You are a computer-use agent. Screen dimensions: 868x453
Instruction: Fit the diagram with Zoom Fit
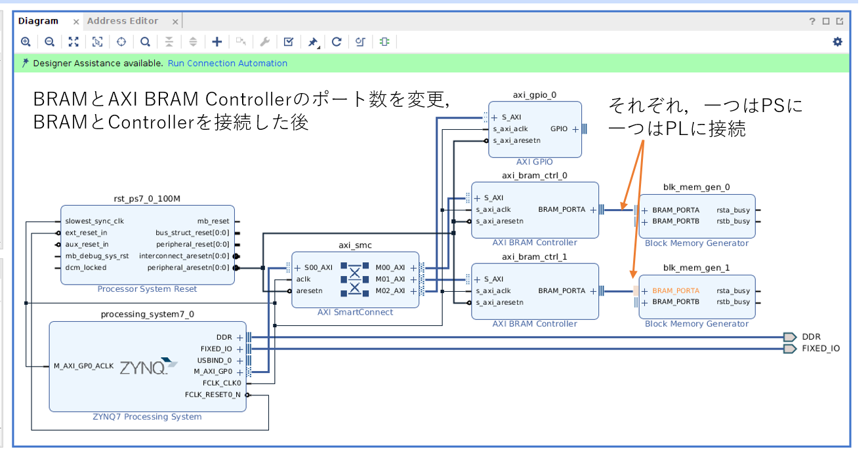(73, 42)
